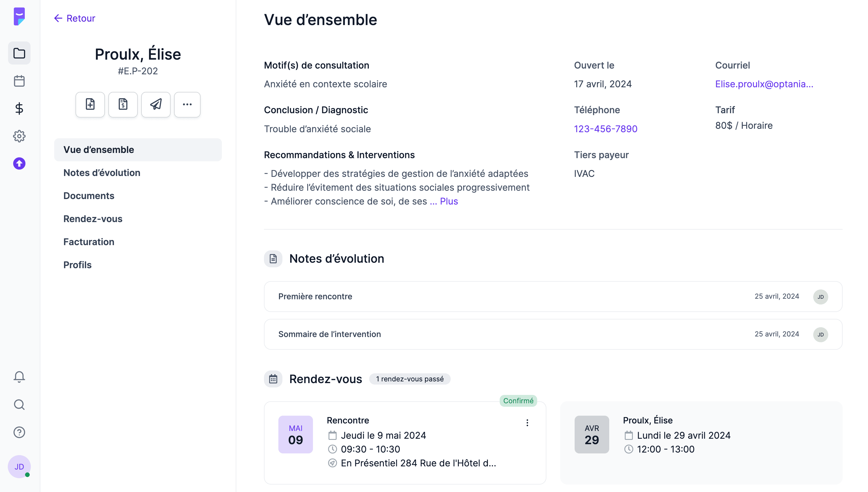Click the purple upload arrow icon
This screenshot has width=868, height=492.
pos(19,163)
